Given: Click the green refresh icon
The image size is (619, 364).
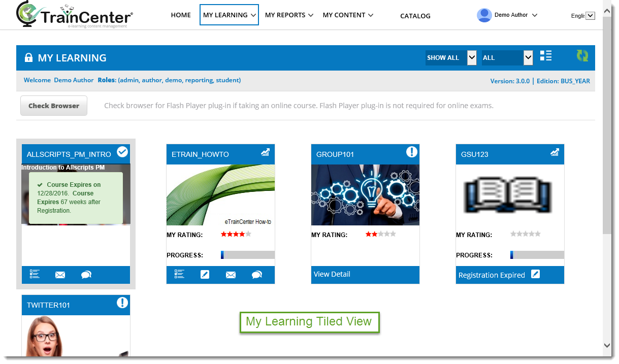Looking at the screenshot, I should [x=582, y=56].
